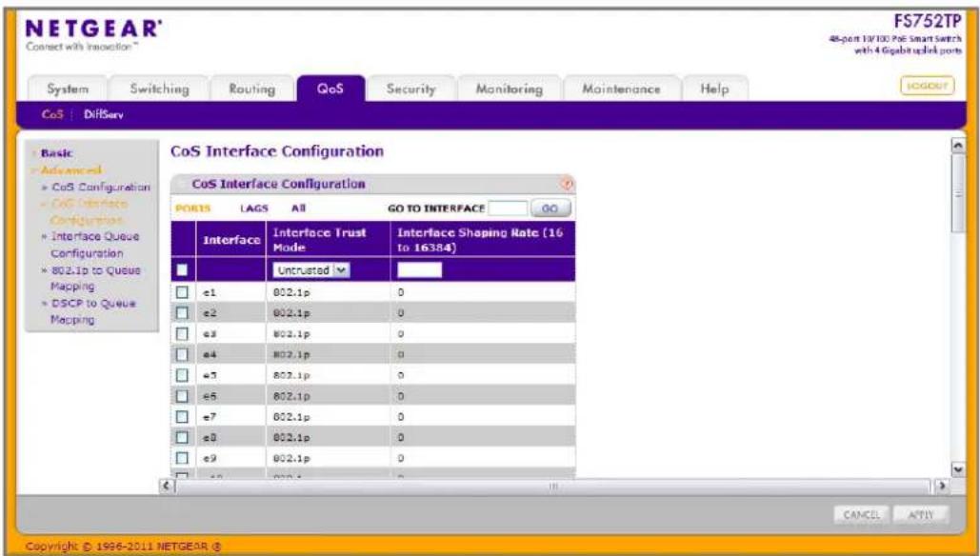Tick the checkbox for interface e5
The height and width of the screenshot is (556, 980).
[x=182, y=375]
